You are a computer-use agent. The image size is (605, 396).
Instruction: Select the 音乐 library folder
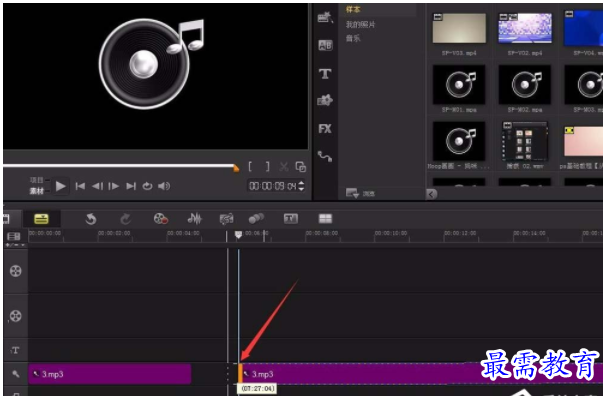point(353,38)
